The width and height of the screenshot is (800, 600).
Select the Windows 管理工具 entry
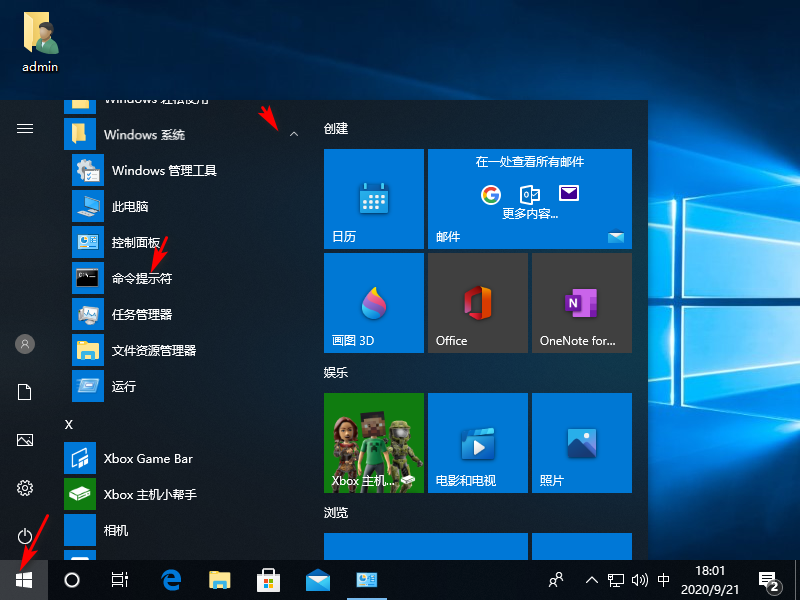(160, 170)
